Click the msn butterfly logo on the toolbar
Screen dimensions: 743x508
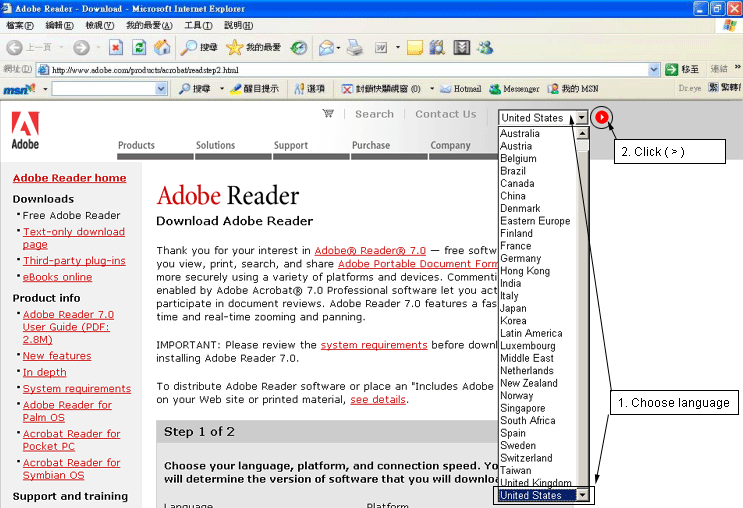click(x=19, y=89)
